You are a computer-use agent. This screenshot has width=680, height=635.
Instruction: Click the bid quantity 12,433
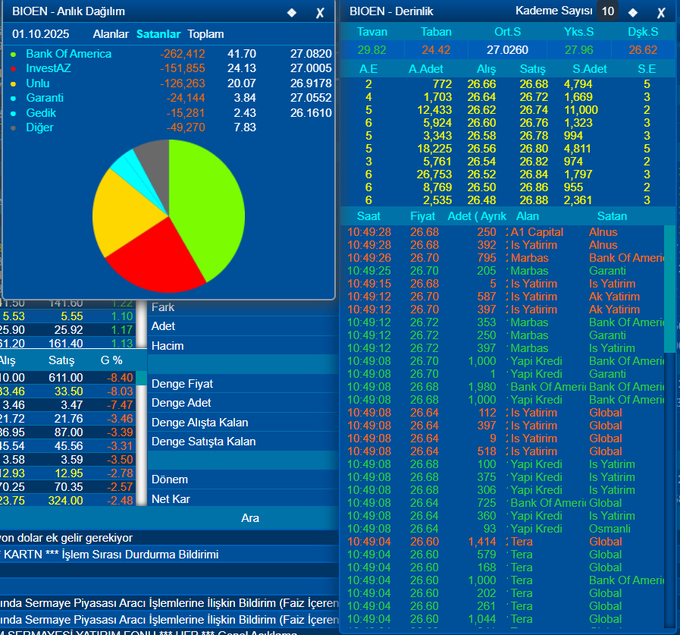(x=434, y=110)
